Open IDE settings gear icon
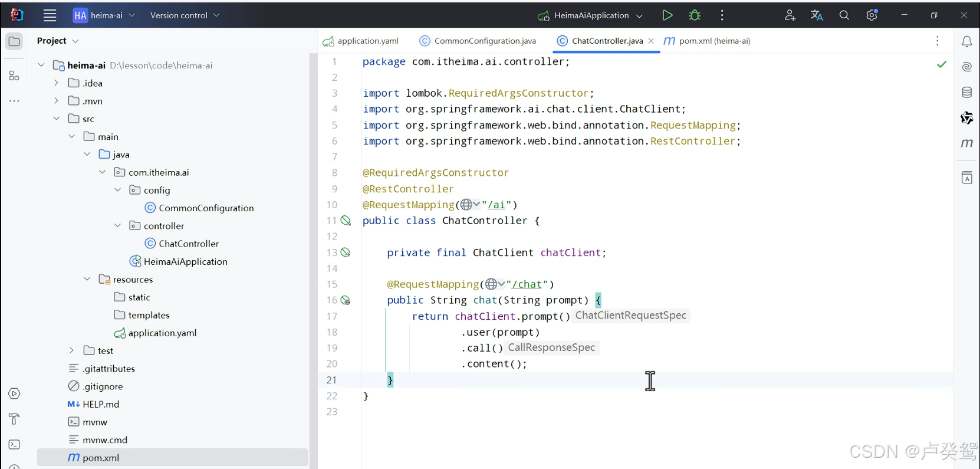This screenshot has height=469, width=980. (x=872, y=15)
